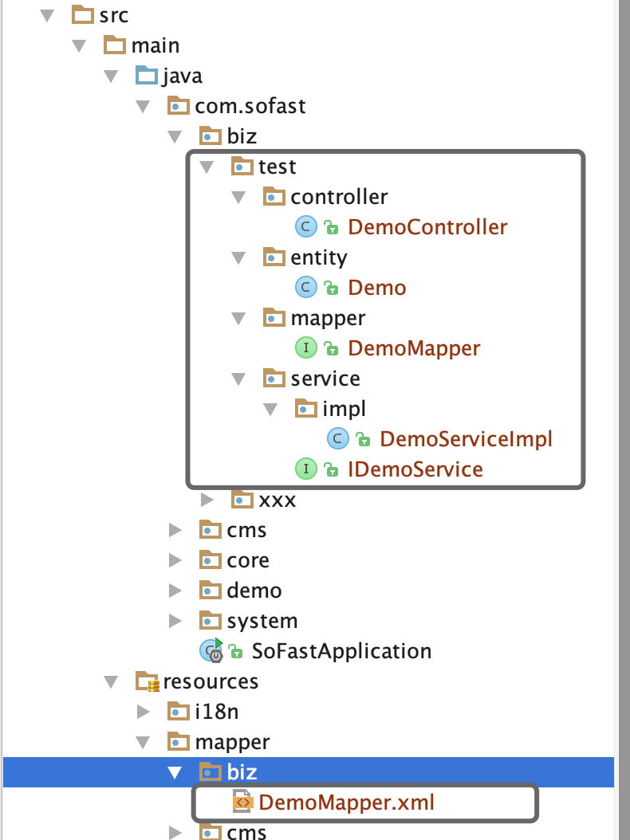Click the class icon beside DemoController
This screenshot has height=840, width=630.
(305, 227)
